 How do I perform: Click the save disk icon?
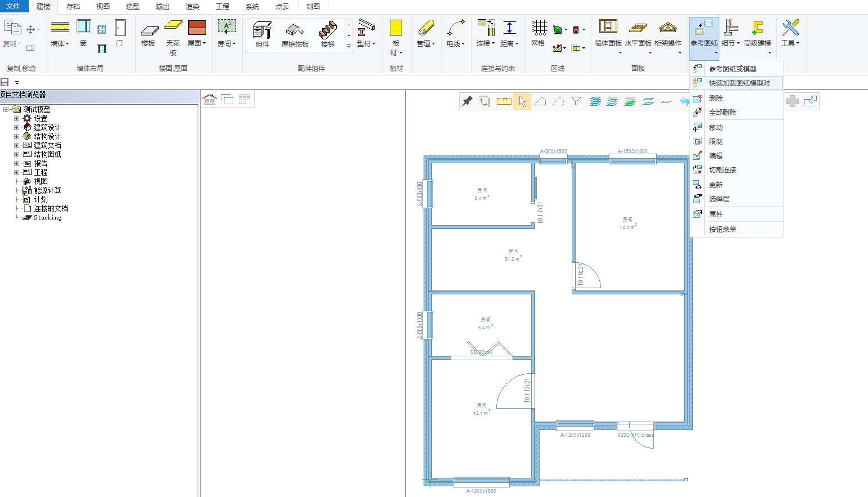(5, 82)
